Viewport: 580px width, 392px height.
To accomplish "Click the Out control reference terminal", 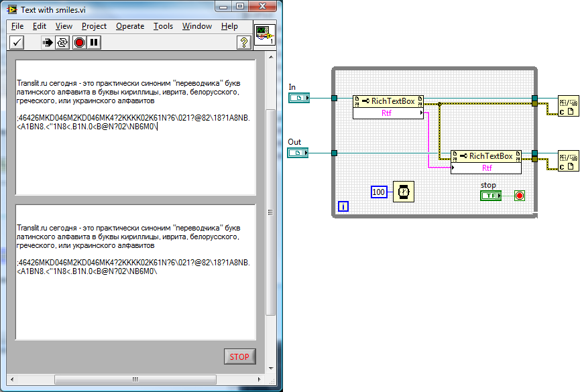I will (299, 153).
